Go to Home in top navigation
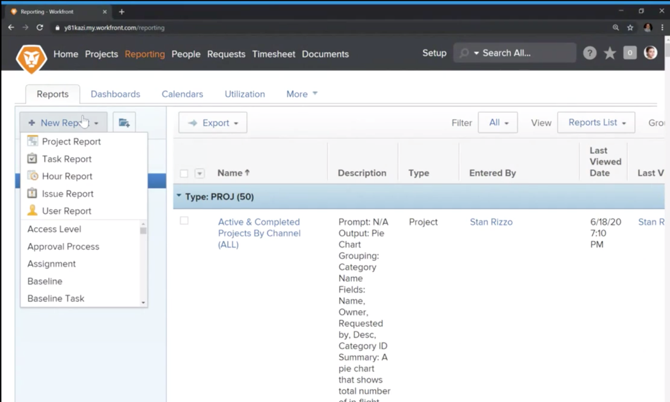Screen dimensions: 670x402 click(66, 54)
